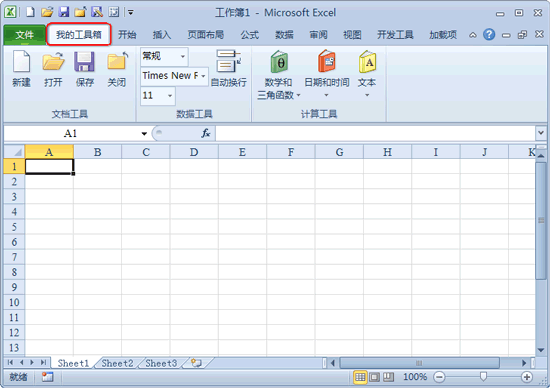
Task: Save the workbook with the 保存 icon
Action: coord(85,69)
